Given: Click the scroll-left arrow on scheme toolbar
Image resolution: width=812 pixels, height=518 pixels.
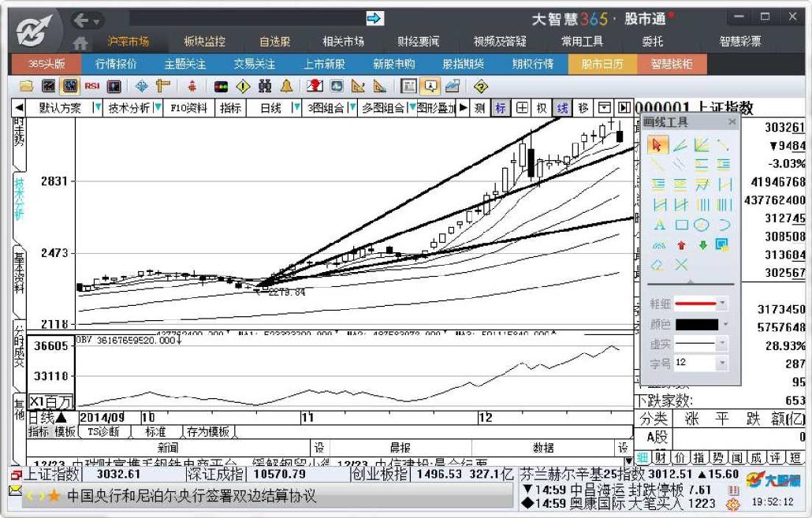Looking at the screenshot, I should click(19, 108).
